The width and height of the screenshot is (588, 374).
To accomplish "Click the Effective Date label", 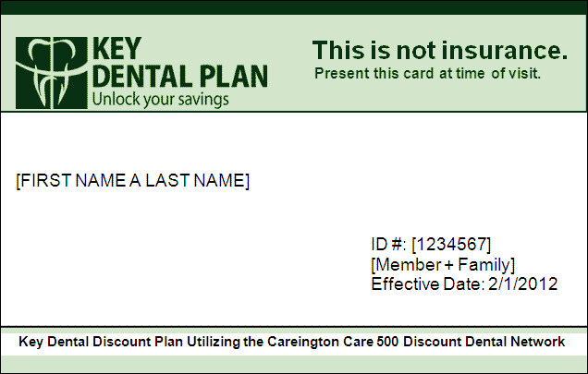I will pos(425,284).
